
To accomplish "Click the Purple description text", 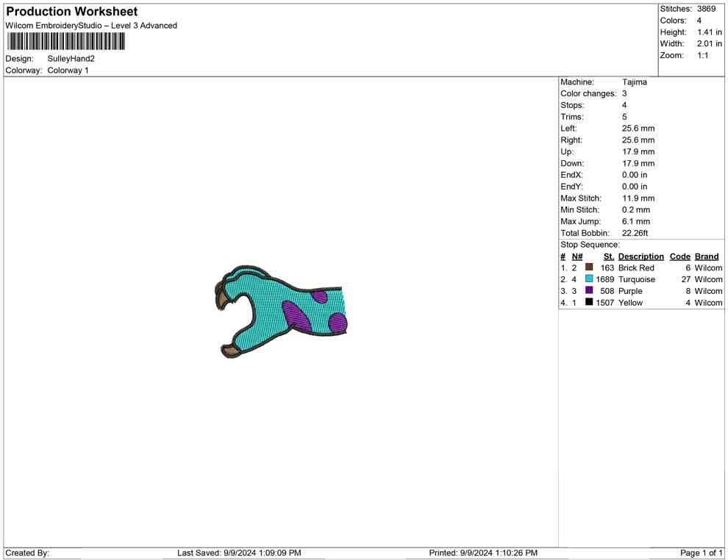I will coord(630,291).
